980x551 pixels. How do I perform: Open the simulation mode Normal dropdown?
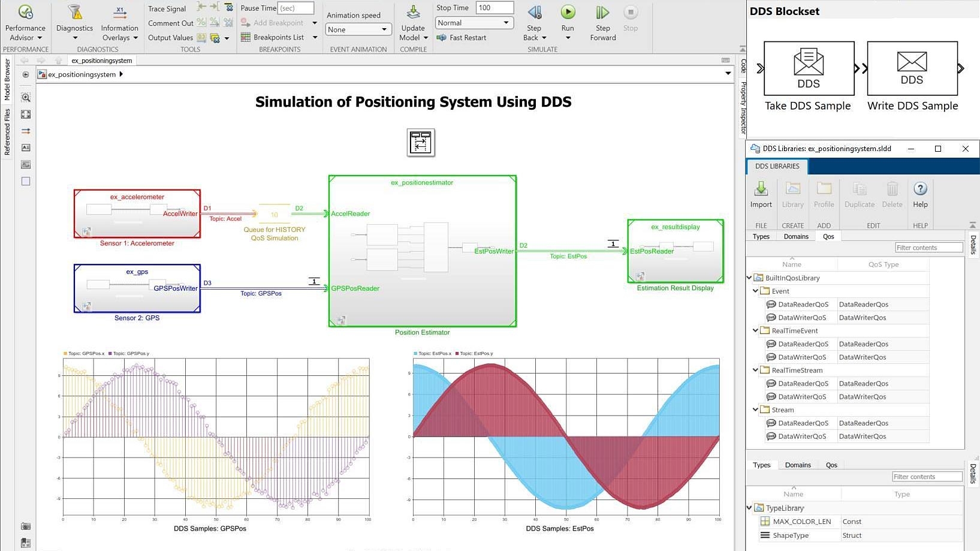coord(473,23)
